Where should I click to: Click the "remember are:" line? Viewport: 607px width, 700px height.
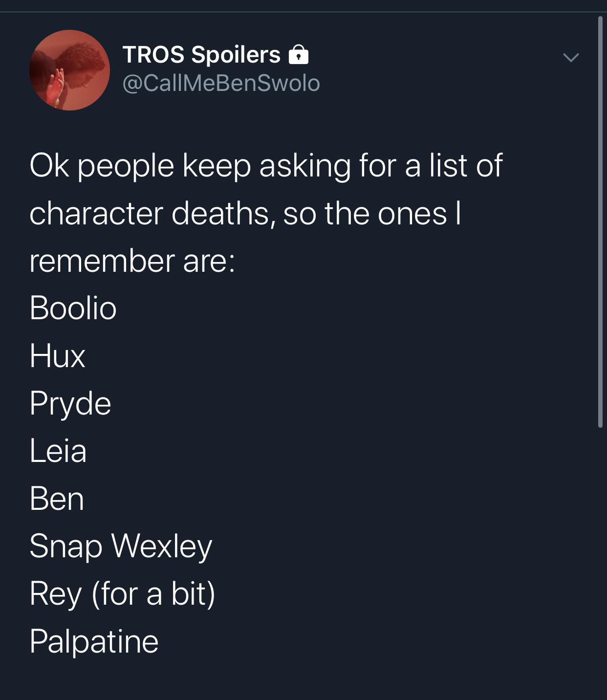132,261
